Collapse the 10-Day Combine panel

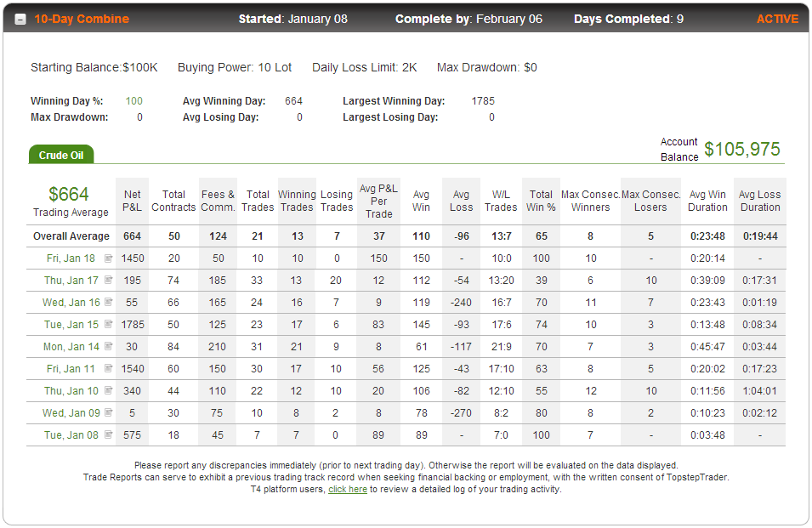point(20,20)
